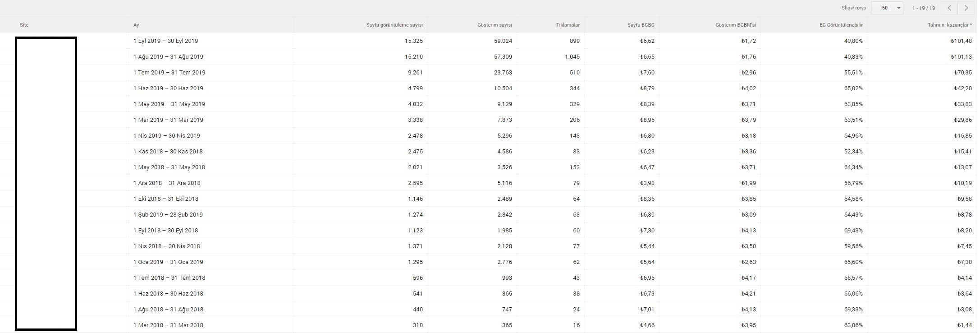Click the ₺101,48 earnings cell

[961, 41]
